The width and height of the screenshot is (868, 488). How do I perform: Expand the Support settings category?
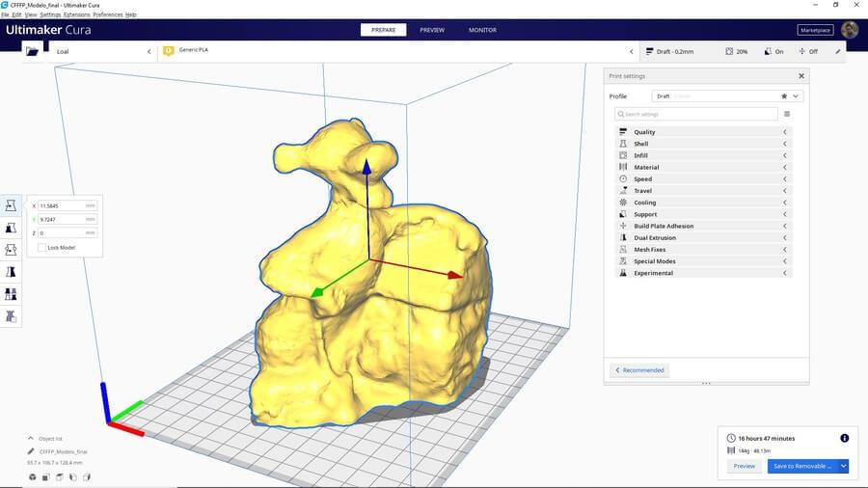click(x=704, y=214)
